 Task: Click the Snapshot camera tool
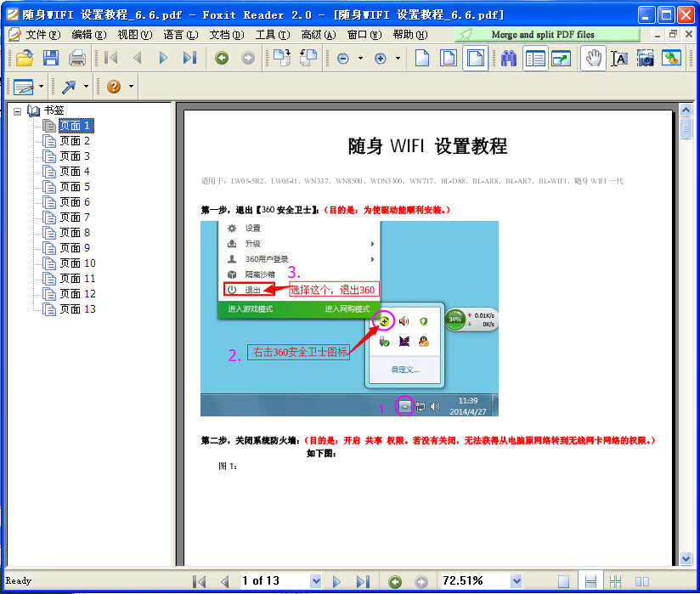point(646,58)
